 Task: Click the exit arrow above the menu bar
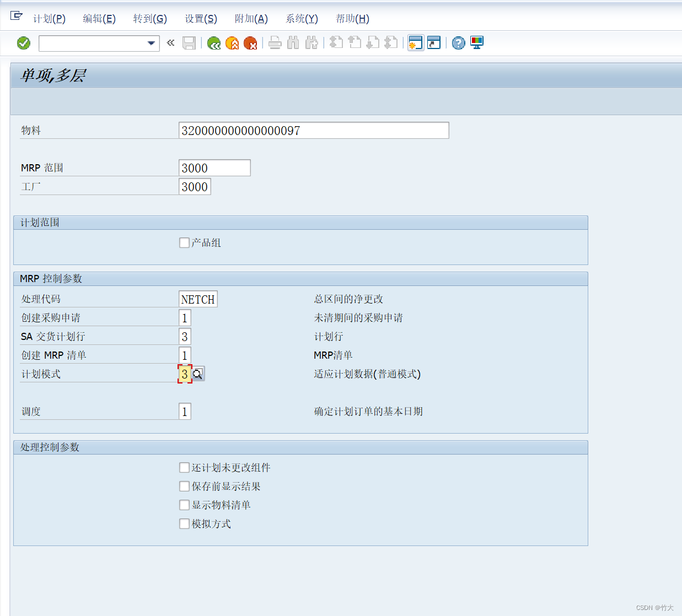click(x=16, y=16)
